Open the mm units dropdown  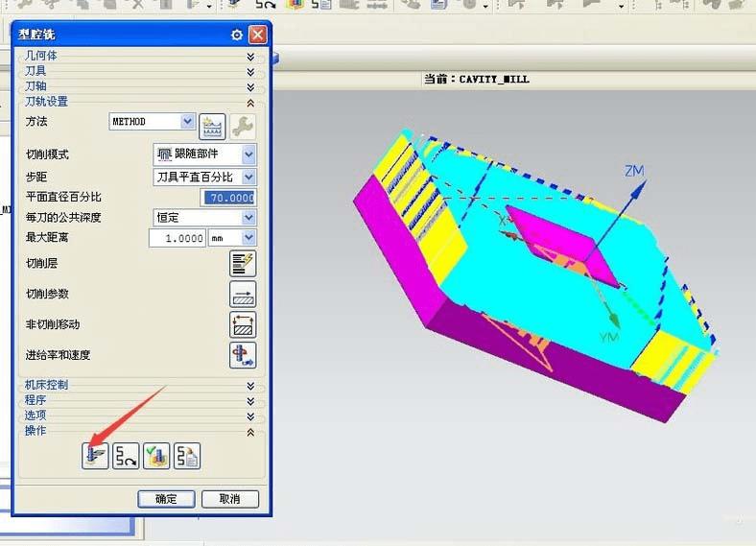click(248, 238)
